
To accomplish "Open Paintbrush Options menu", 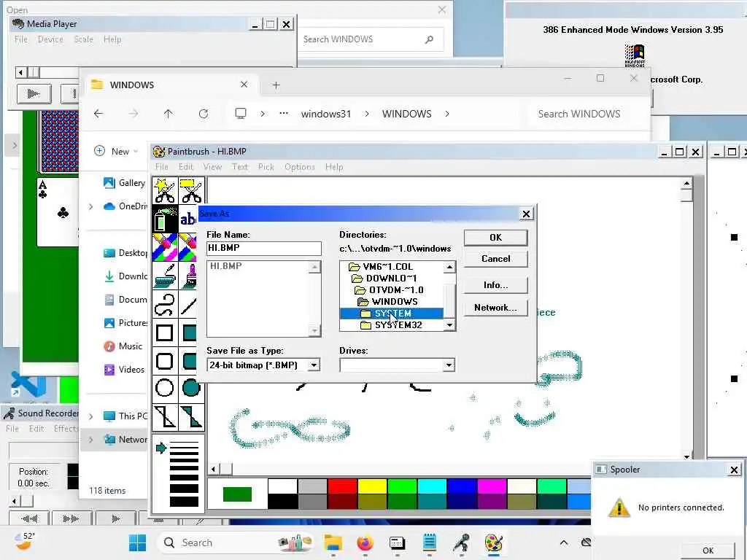I will (300, 167).
